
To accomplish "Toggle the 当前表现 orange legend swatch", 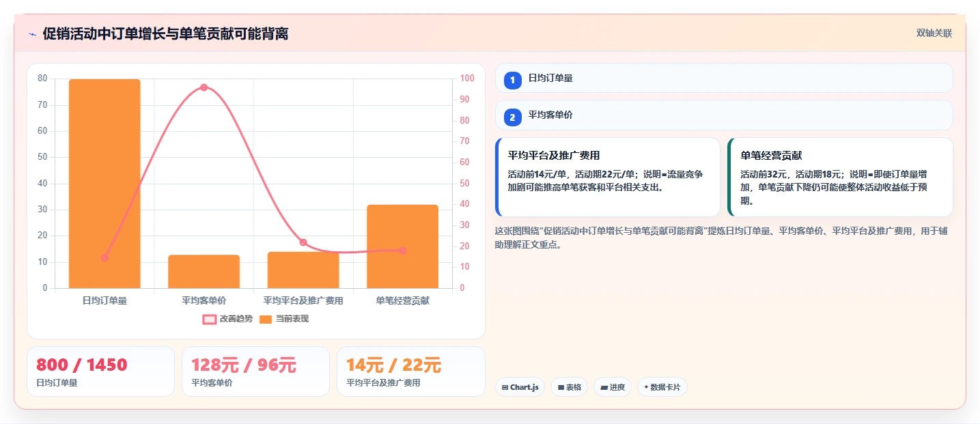I will tap(266, 319).
